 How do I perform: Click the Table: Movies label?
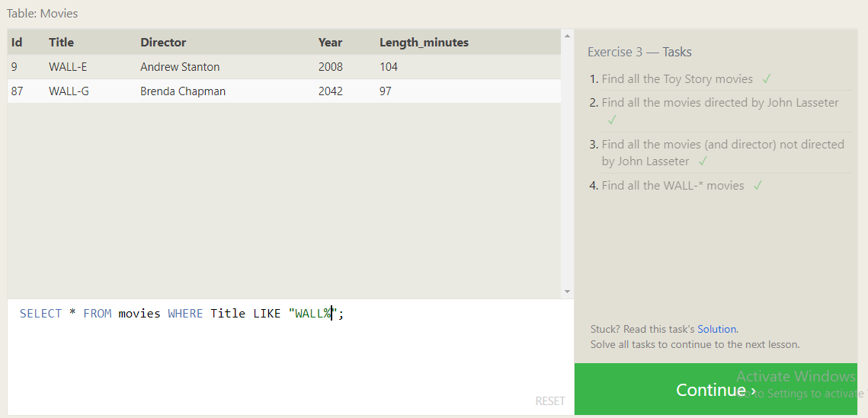pyautogui.click(x=42, y=13)
